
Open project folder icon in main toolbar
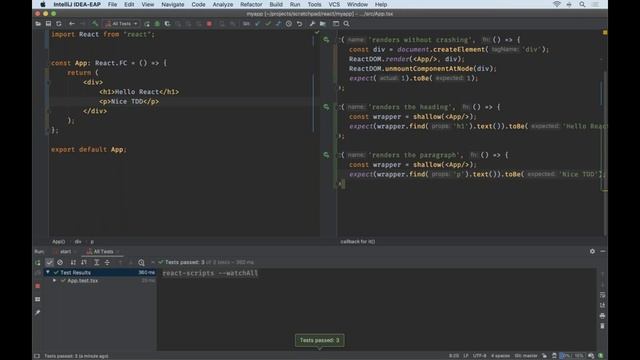coord(38,24)
